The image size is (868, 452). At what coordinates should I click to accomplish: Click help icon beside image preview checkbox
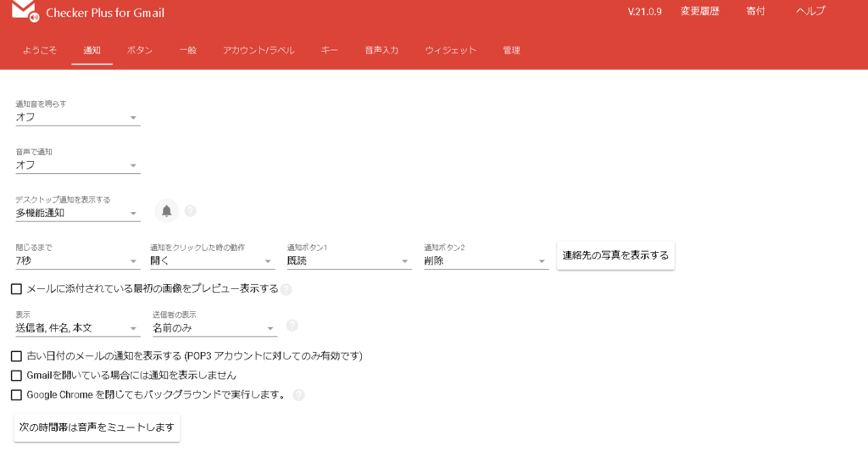tap(287, 289)
